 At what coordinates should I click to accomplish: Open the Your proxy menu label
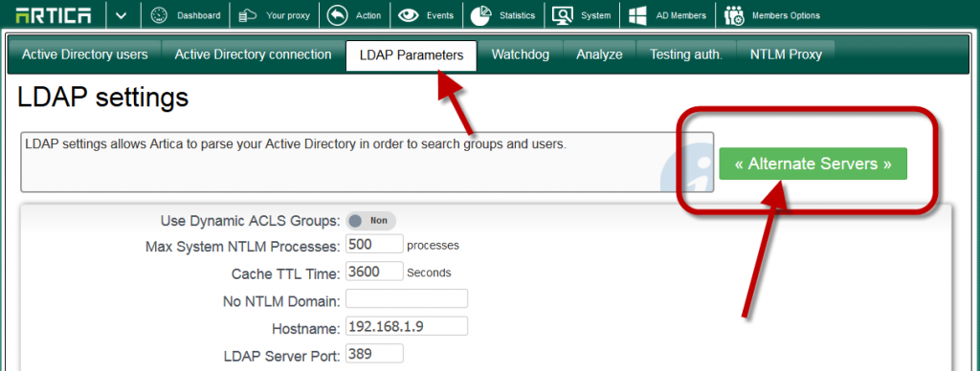point(288,15)
